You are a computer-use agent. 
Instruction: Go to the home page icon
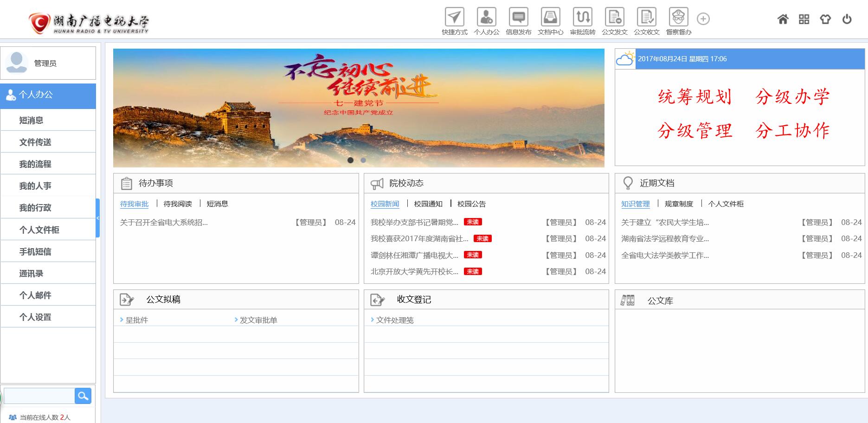[783, 19]
